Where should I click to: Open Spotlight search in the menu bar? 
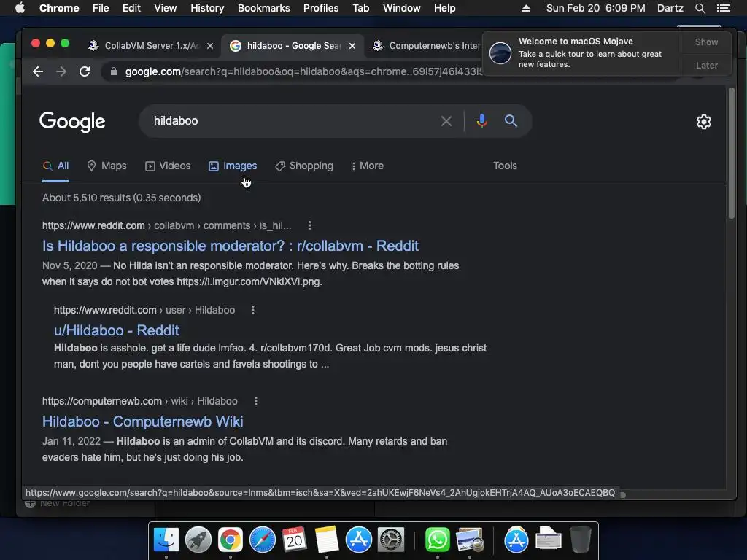coord(700,8)
